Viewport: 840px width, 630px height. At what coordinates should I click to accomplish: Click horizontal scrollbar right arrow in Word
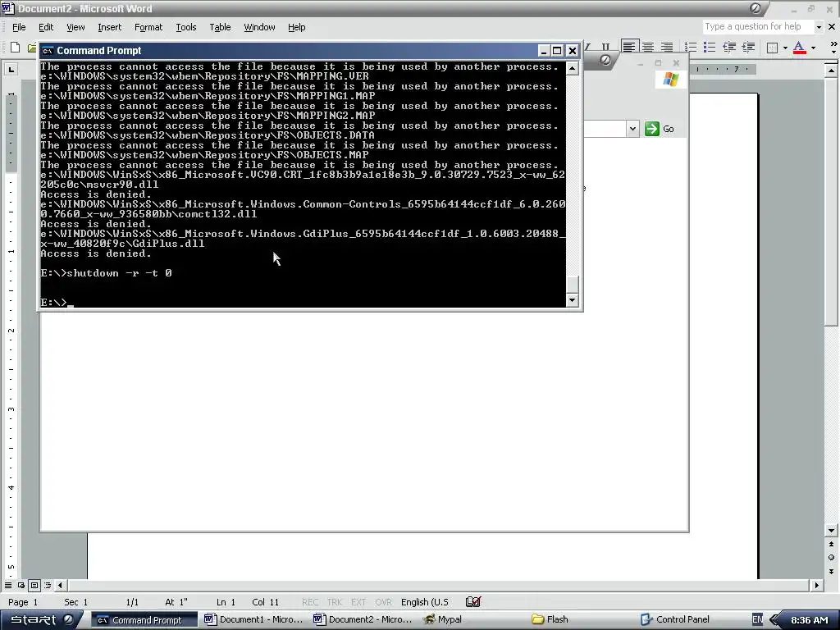tap(816, 586)
